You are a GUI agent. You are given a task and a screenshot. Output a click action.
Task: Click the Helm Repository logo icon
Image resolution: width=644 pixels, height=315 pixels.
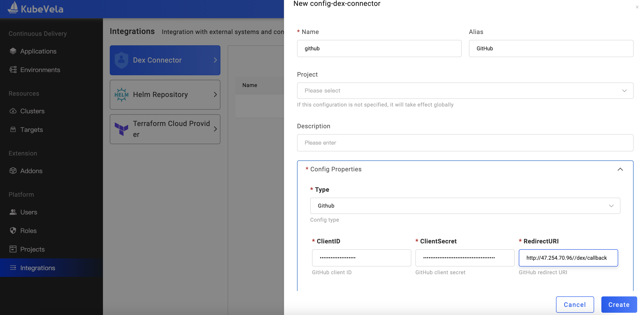122,95
